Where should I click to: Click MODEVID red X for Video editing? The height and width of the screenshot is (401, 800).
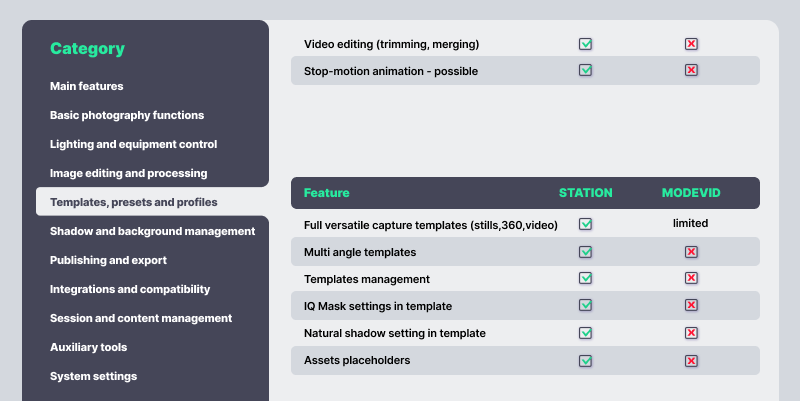[x=691, y=44]
